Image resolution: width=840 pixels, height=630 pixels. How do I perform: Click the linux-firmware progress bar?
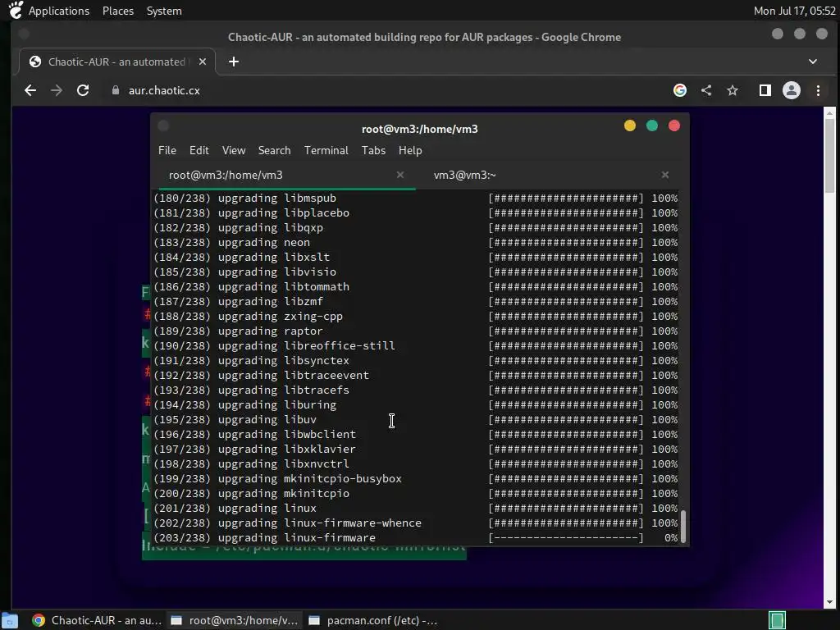566,538
